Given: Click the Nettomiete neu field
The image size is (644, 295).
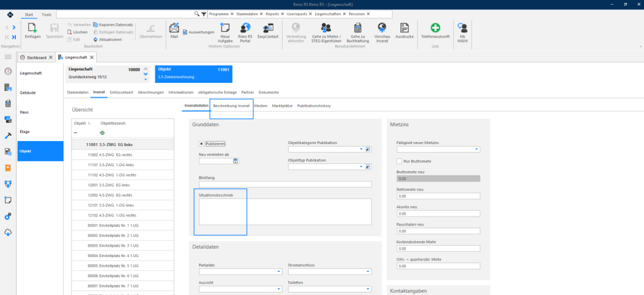Looking at the screenshot, I should [438, 196].
